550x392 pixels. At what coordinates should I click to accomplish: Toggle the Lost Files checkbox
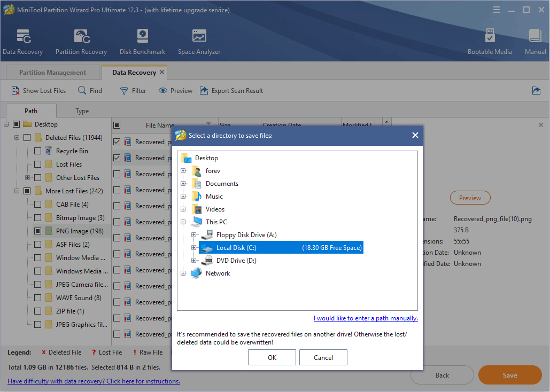pos(37,164)
